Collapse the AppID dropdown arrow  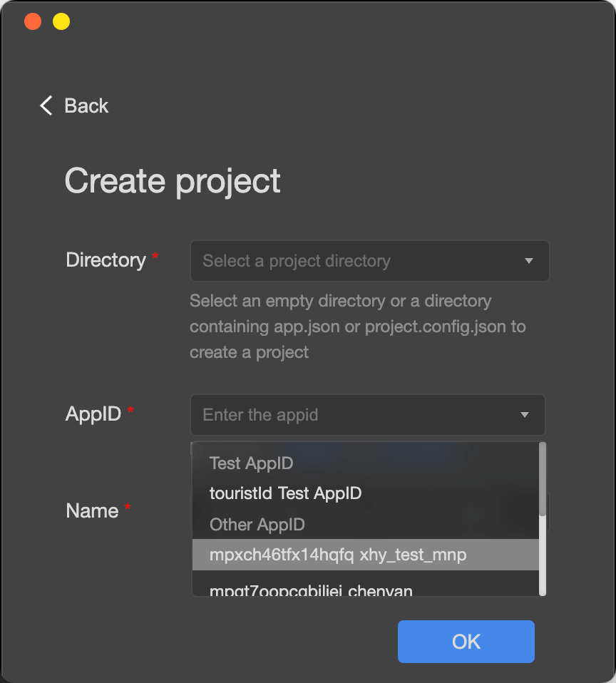(525, 415)
